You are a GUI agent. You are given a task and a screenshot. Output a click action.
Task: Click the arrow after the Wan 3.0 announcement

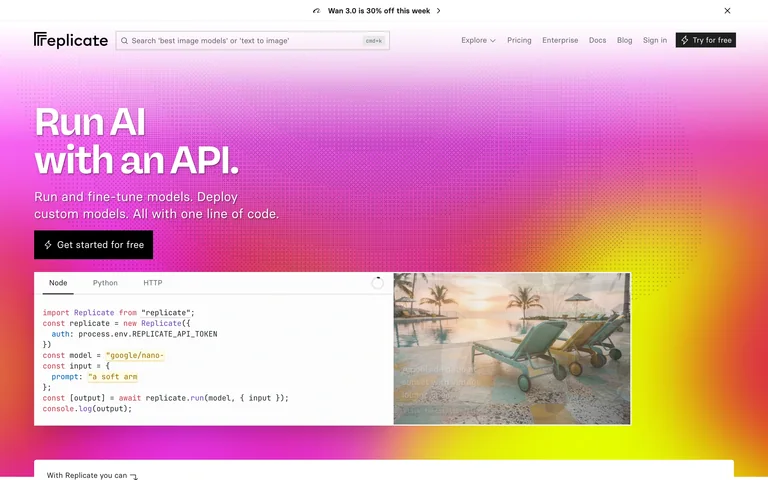(438, 11)
